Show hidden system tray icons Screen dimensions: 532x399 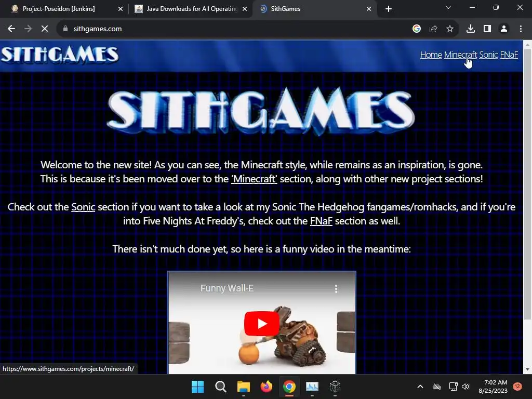tap(420, 387)
